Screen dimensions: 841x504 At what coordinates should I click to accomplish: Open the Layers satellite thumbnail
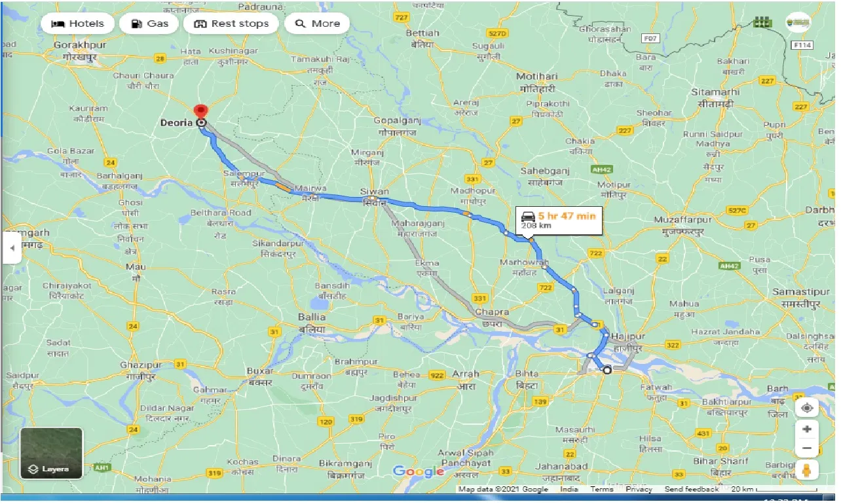51,452
